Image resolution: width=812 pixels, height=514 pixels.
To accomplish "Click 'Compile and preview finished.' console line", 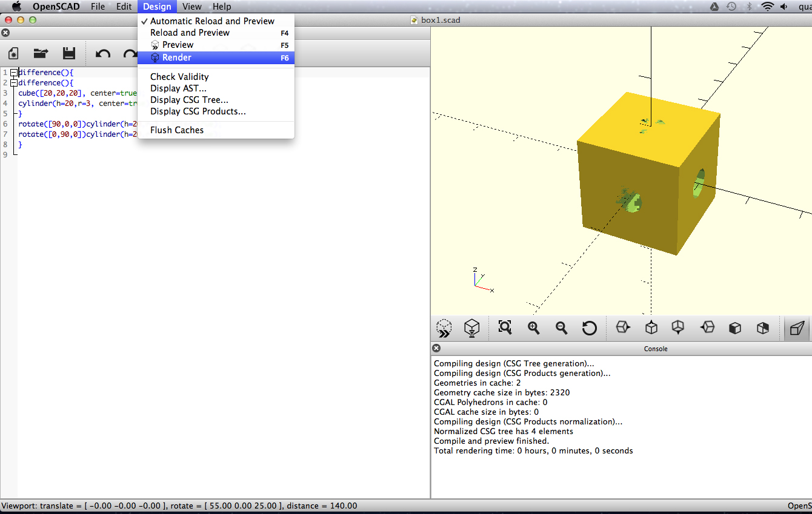I will 491,441.
